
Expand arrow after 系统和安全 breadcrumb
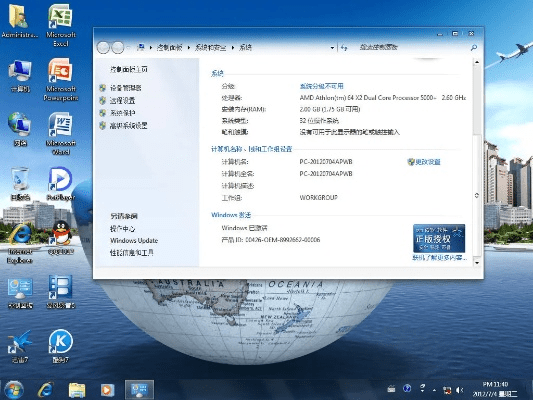(x=233, y=48)
